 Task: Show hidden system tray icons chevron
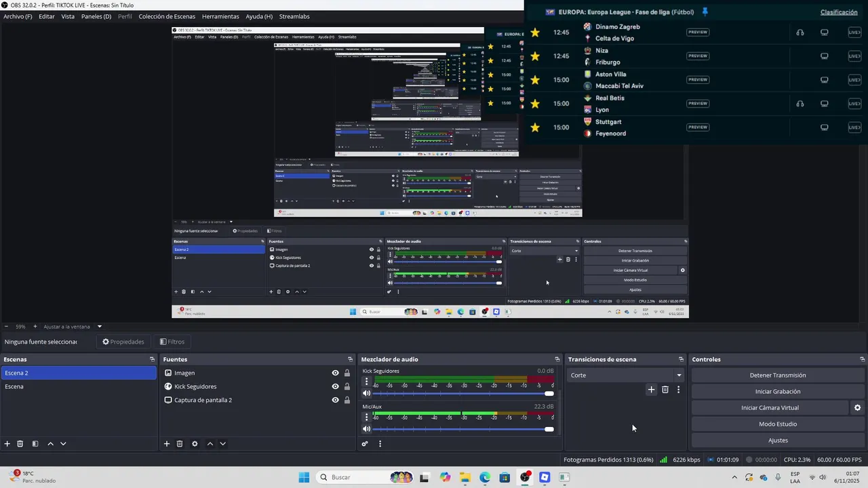(x=734, y=477)
